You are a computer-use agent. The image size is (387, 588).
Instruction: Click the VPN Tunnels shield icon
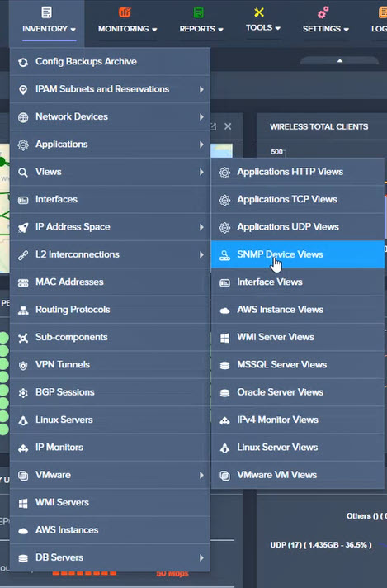tap(23, 365)
